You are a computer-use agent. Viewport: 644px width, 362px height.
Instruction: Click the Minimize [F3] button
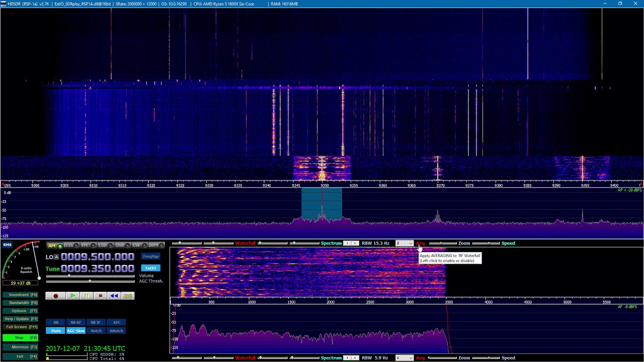(20, 347)
